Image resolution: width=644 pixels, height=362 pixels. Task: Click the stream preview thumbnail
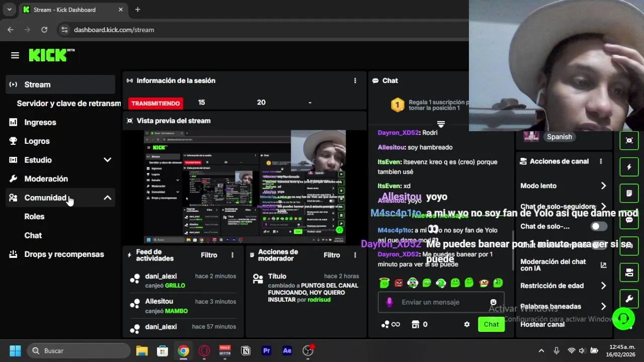coord(245,187)
